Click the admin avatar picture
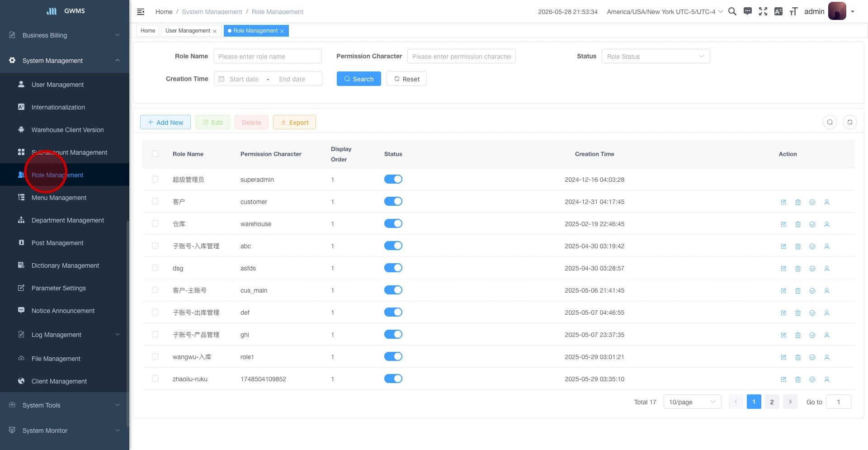 pyautogui.click(x=837, y=11)
